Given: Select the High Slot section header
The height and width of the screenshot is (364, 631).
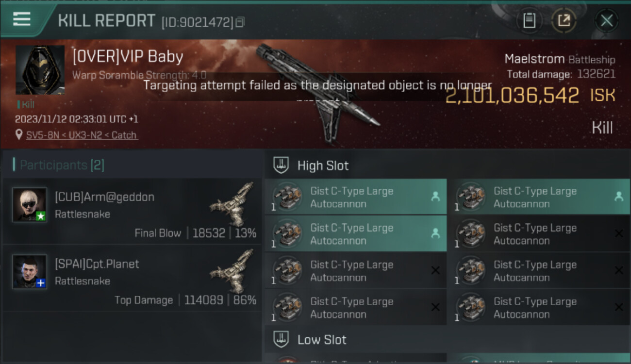Looking at the screenshot, I should coord(323,165).
